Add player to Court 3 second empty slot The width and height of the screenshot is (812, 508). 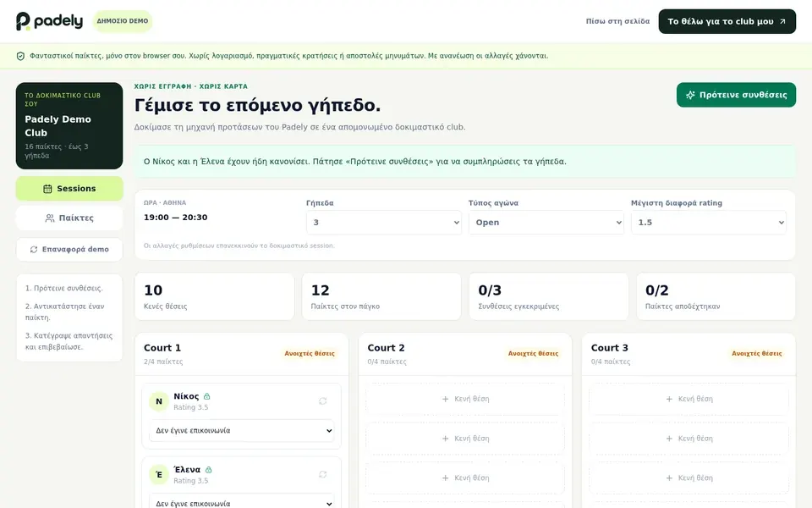click(x=689, y=439)
